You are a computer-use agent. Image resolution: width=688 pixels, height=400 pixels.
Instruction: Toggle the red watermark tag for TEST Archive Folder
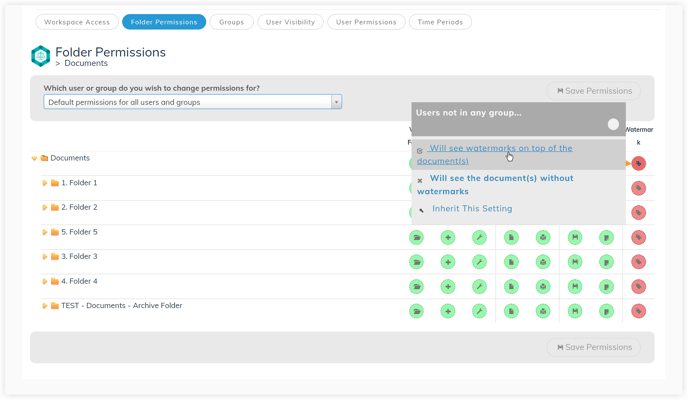click(638, 311)
